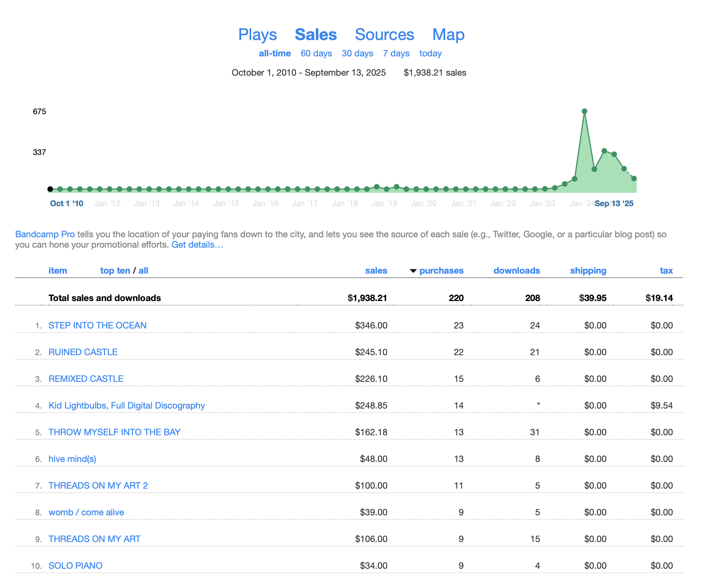Viewport: 702px width, 588px height.
Task: Open the Bandcamp Pro link
Action: (x=45, y=234)
